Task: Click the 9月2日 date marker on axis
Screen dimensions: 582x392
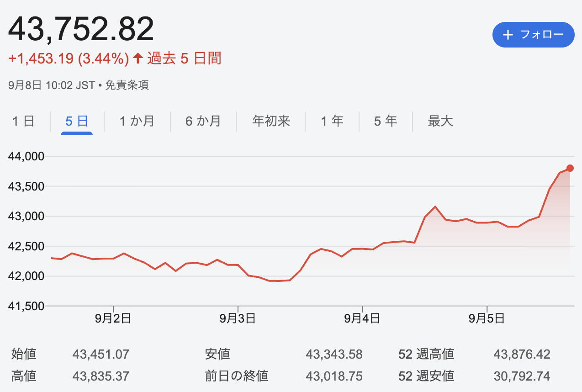Action: coord(113,318)
